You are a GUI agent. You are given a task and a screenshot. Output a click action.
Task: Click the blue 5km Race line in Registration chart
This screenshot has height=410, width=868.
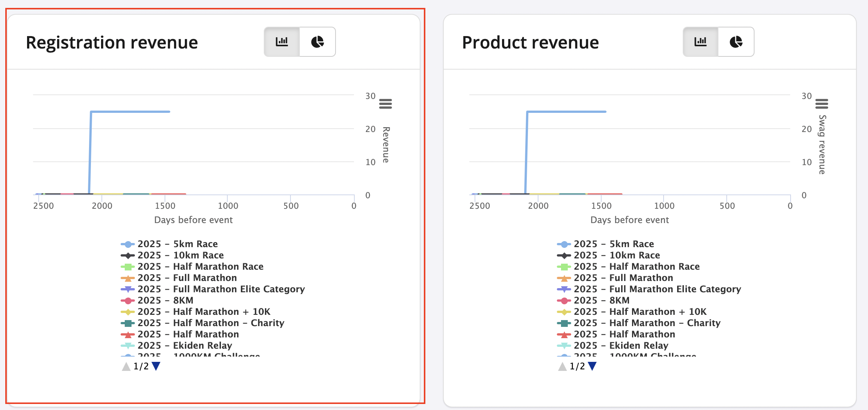[x=130, y=112]
